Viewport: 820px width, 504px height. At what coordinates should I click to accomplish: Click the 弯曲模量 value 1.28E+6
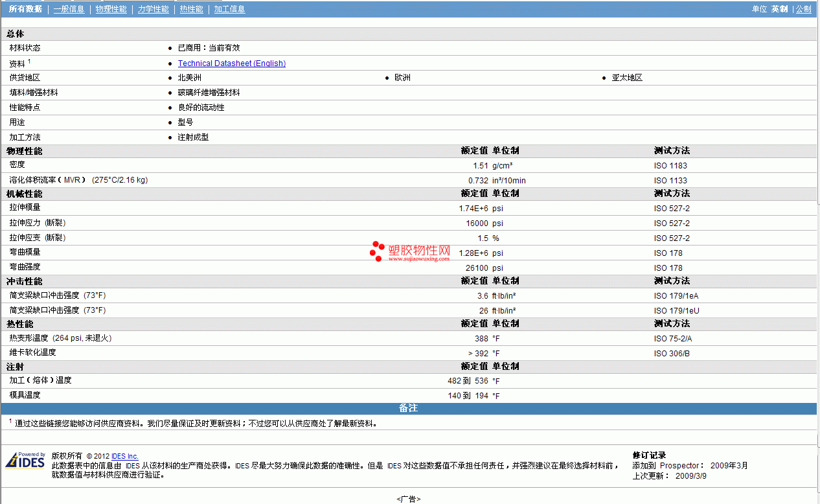click(473, 253)
